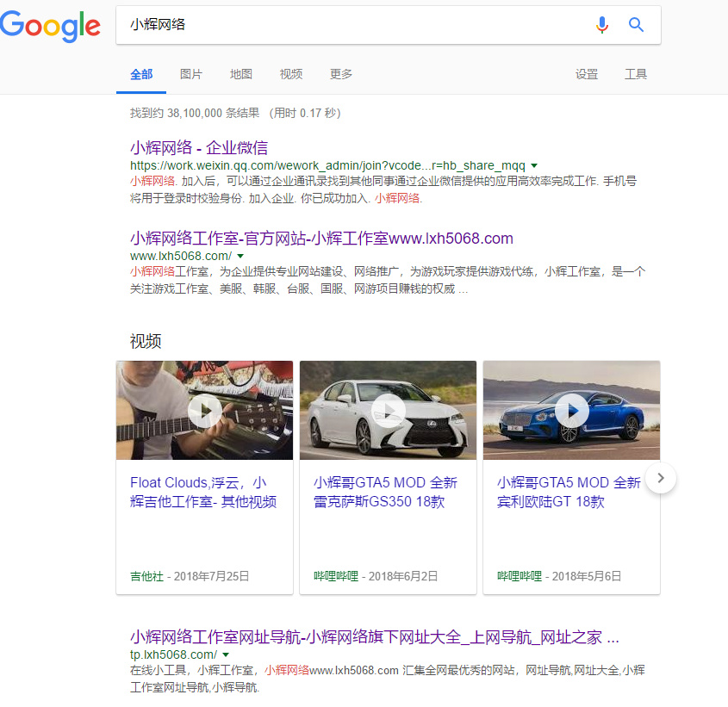Play the Bentley Continental GT video
Viewport: 728px width, 707px height.
(571, 411)
